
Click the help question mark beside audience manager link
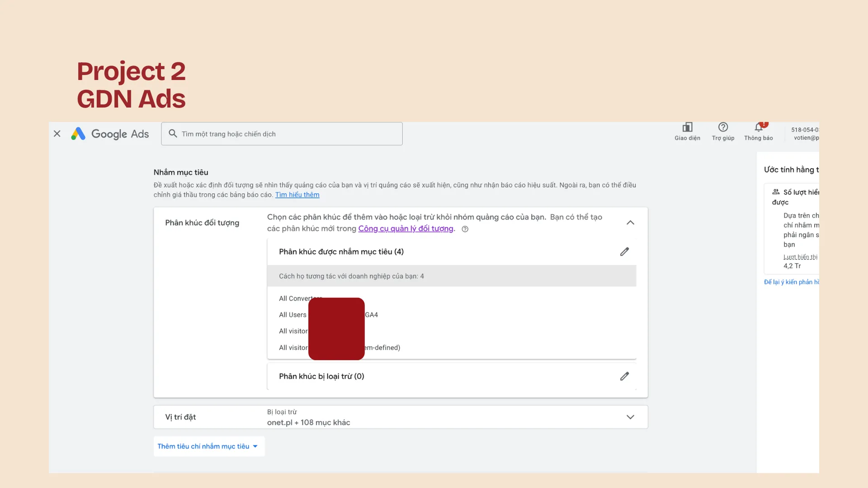[465, 229]
